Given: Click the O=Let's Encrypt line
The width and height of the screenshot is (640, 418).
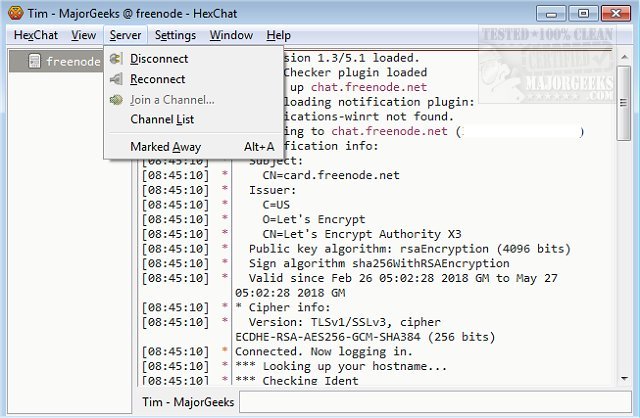Looking at the screenshot, I should click(313, 219).
